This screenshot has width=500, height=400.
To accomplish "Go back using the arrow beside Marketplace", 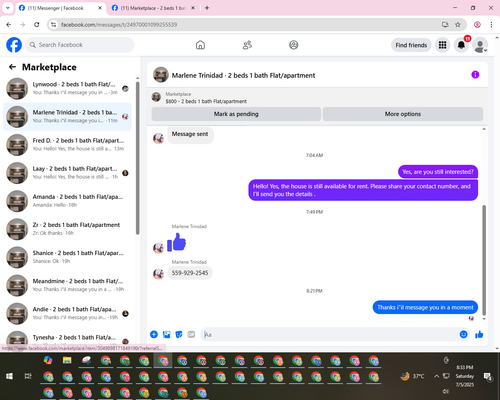I will click(x=12, y=67).
